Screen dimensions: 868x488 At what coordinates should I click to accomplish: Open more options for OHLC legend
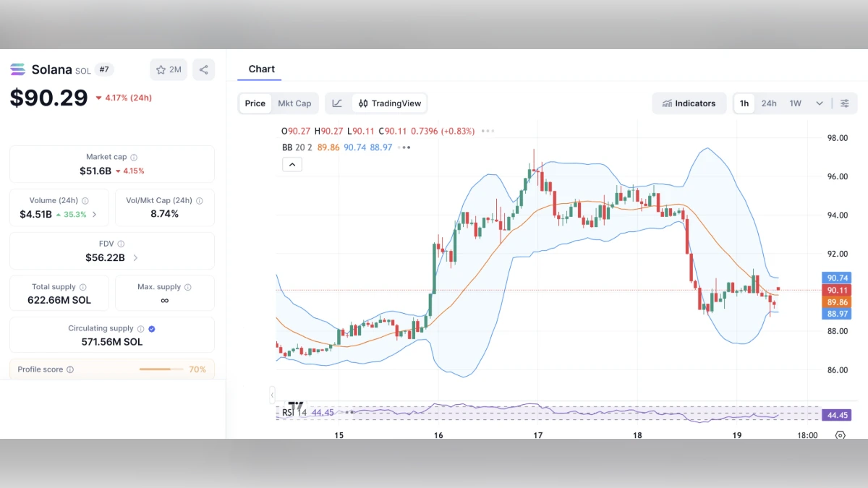coord(488,131)
